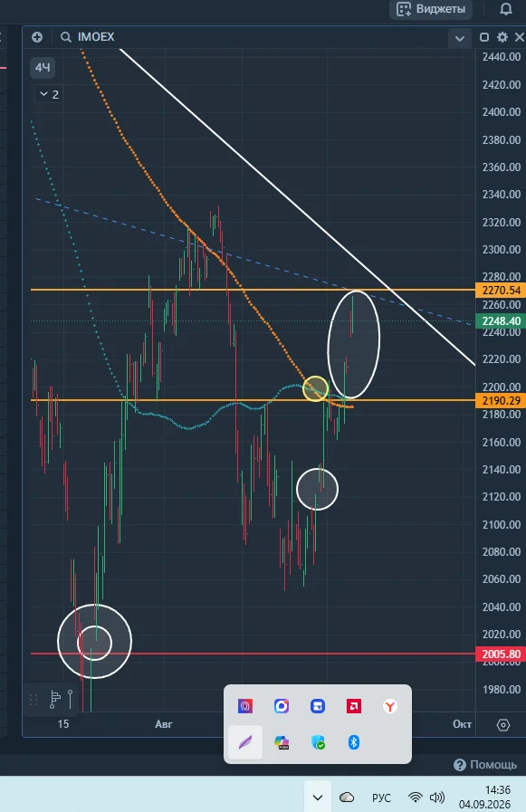Select the 2270.54 orange price level label
526x812 pixels.
point(501,290)
